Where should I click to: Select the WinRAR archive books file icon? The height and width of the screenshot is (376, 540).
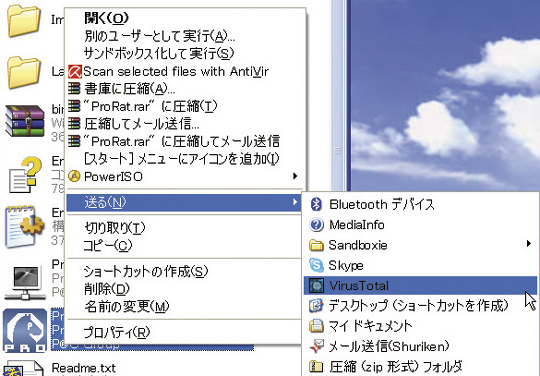(25, 121)
